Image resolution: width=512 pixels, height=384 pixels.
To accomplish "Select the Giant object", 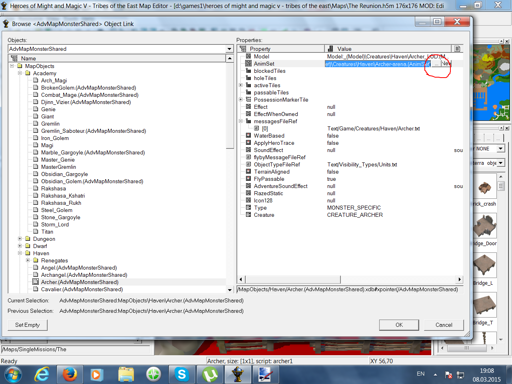I will tap(47, 117).
